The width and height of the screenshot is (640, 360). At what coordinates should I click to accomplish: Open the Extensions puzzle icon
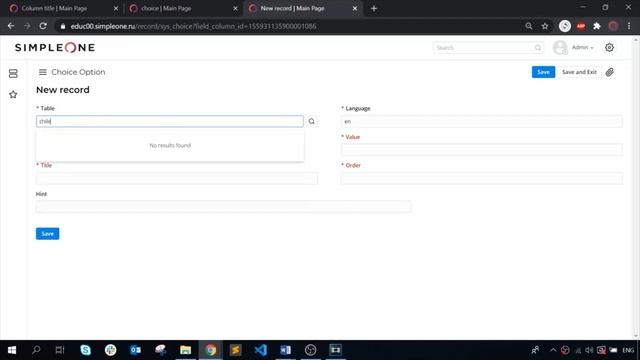(597, 26)
